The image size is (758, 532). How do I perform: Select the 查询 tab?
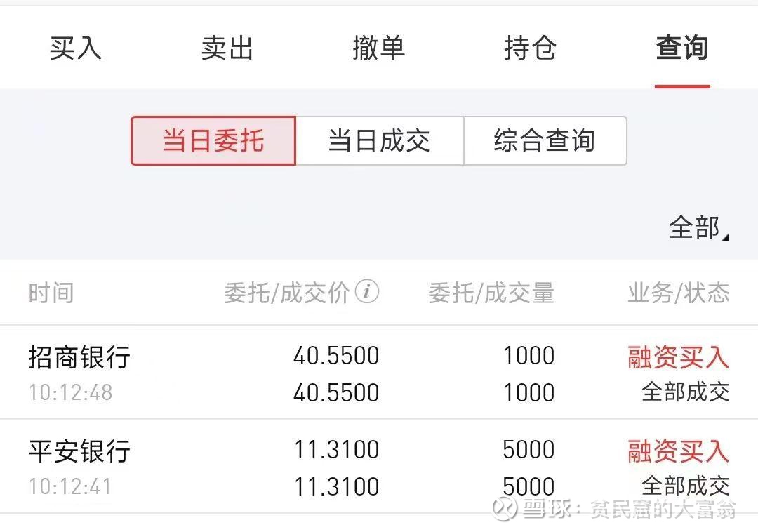click(681, 48)
